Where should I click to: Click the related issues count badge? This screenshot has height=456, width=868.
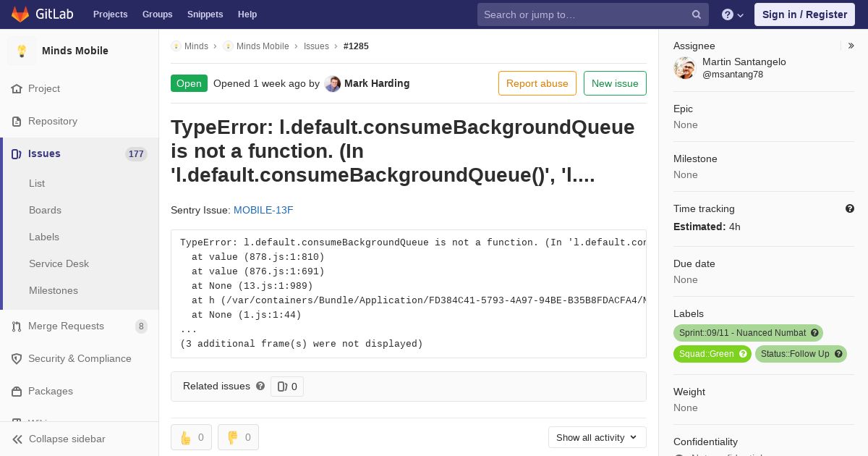pyautogui.click(x=287, y=387)
